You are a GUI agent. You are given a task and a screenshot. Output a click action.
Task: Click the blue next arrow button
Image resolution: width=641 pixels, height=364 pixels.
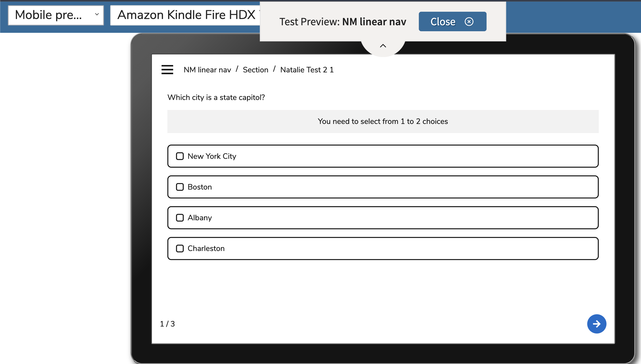coord(596,324)
